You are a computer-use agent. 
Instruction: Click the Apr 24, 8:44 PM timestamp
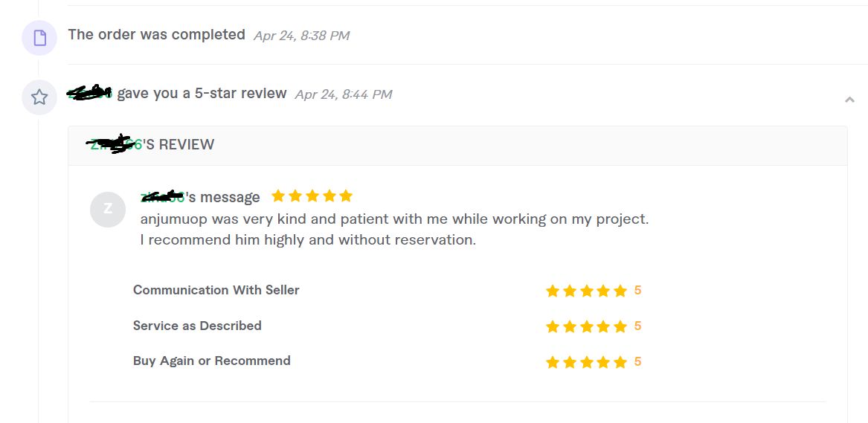pos(343,94)
